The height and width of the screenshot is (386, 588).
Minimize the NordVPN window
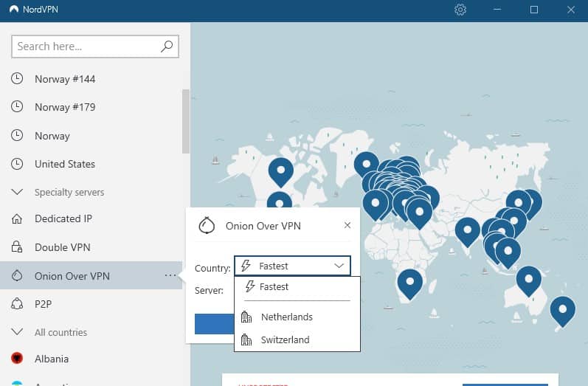[497, 10]
